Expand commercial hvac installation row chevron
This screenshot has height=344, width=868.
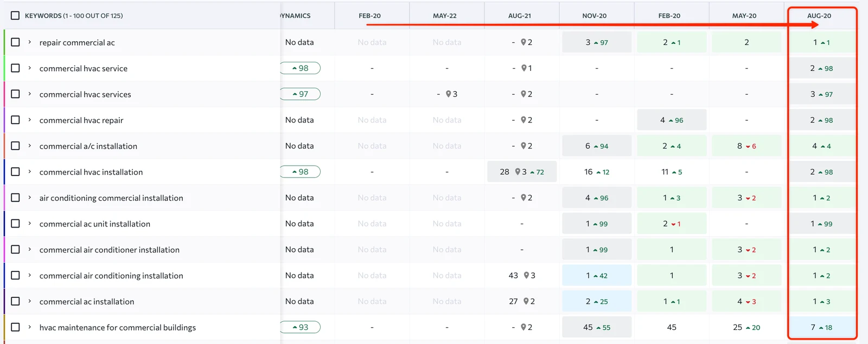point(30,172)
